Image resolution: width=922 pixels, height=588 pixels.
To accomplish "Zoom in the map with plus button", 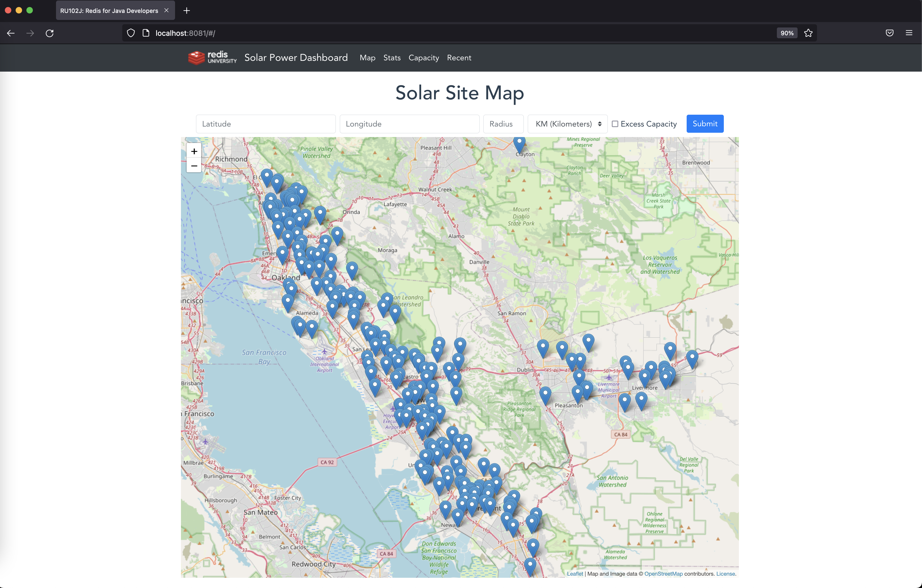I will (x=194, y=151).
